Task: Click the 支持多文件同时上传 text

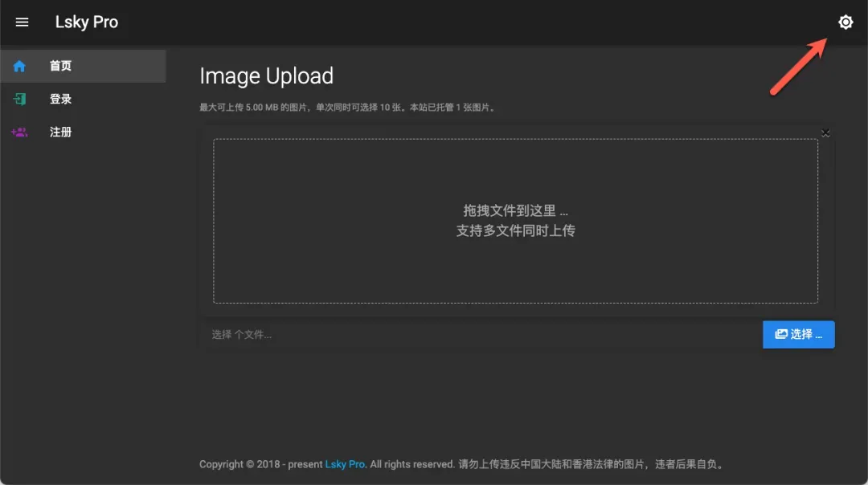Action: point(515,230)
